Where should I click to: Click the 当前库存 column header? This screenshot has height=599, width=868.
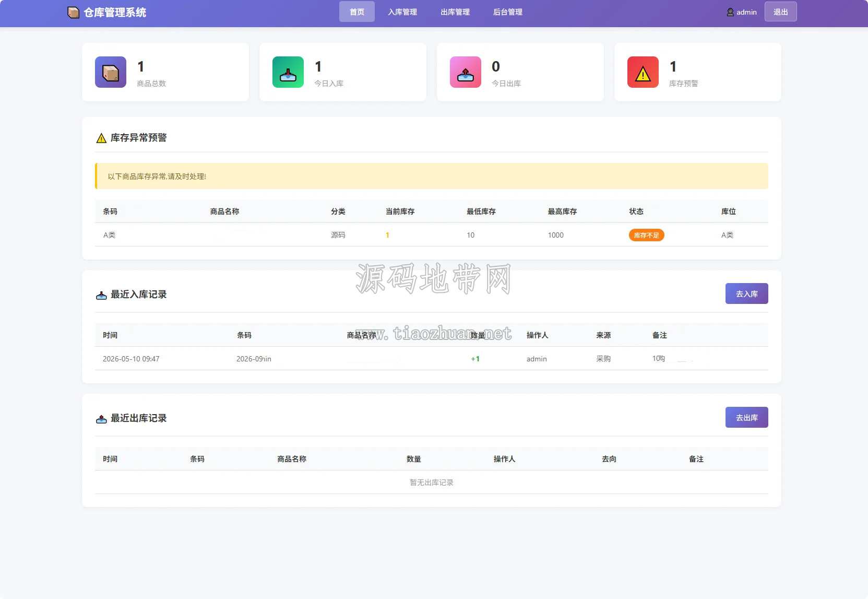(400, 212)
